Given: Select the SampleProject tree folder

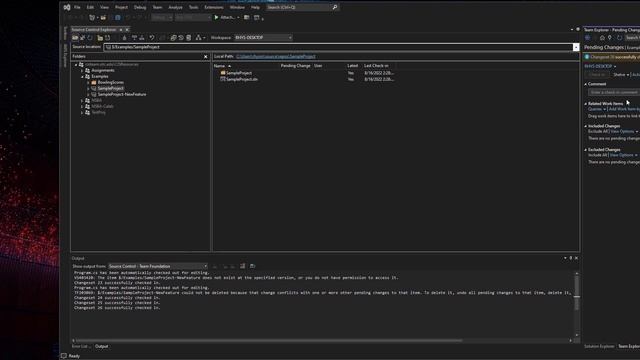Looking at the screenshot, I should pos(110,88).
